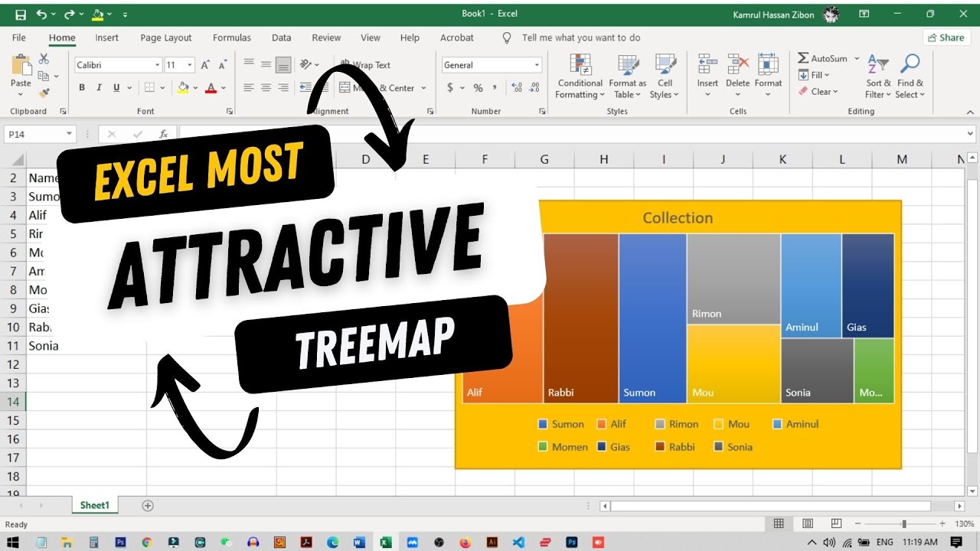The image size is (980, 551).
Task: Apply bold formatting
Action: (x=82, y=88)
